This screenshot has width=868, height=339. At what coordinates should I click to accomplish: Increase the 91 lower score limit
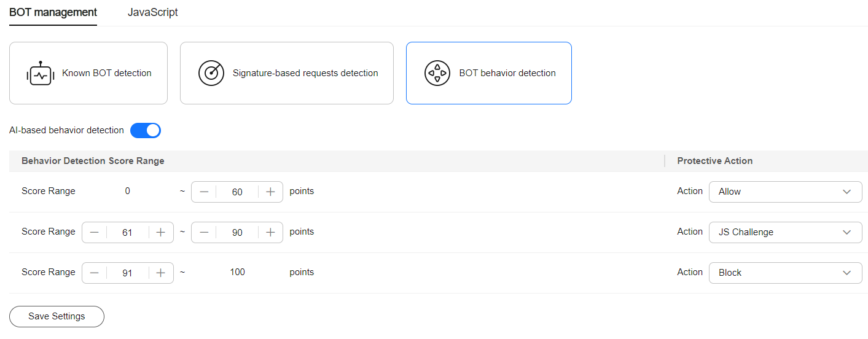pyautogui.click(x=161, y=273)
